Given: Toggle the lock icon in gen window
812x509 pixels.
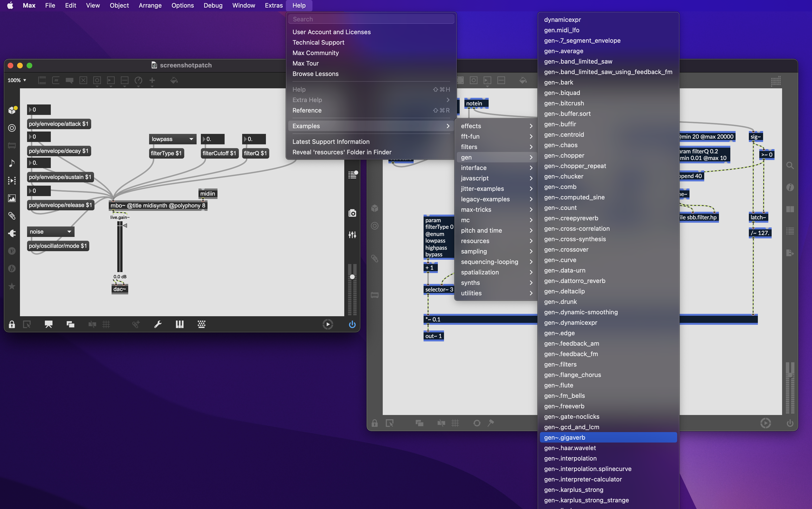Looking at the screenshot, I should [x=374, y=423].
